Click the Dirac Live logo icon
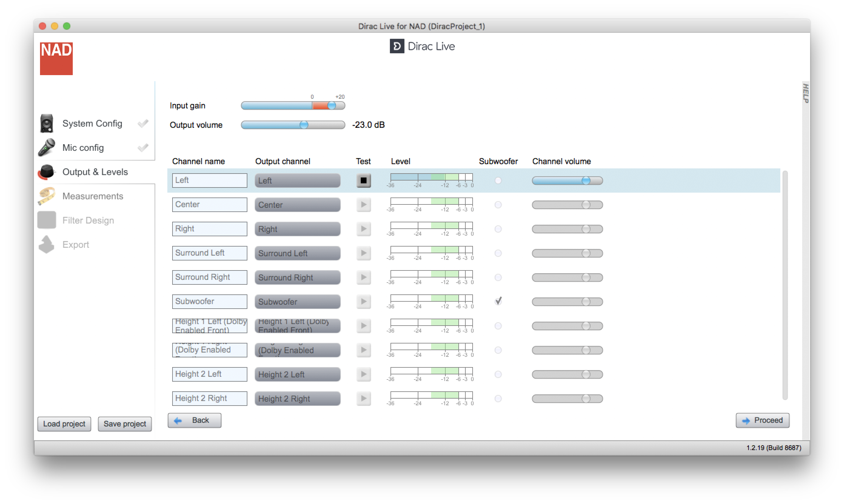844x504 pixels. [397, 46]
